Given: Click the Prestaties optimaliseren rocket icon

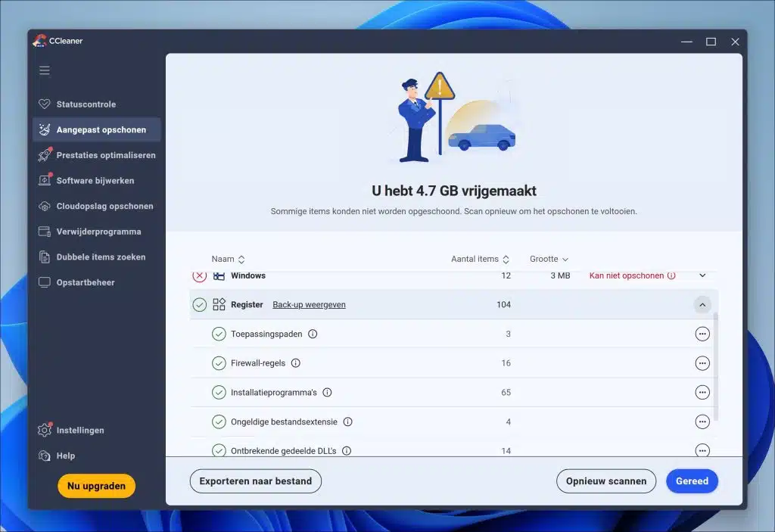Looking at the screenshot, I should coord(45,154).
